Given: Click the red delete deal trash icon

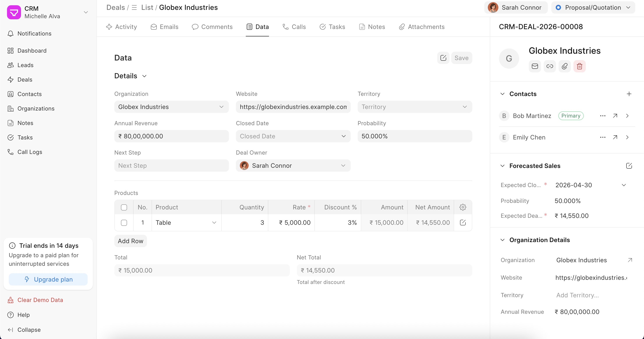Looking at the screenshot, I should [x=579, y=66].
